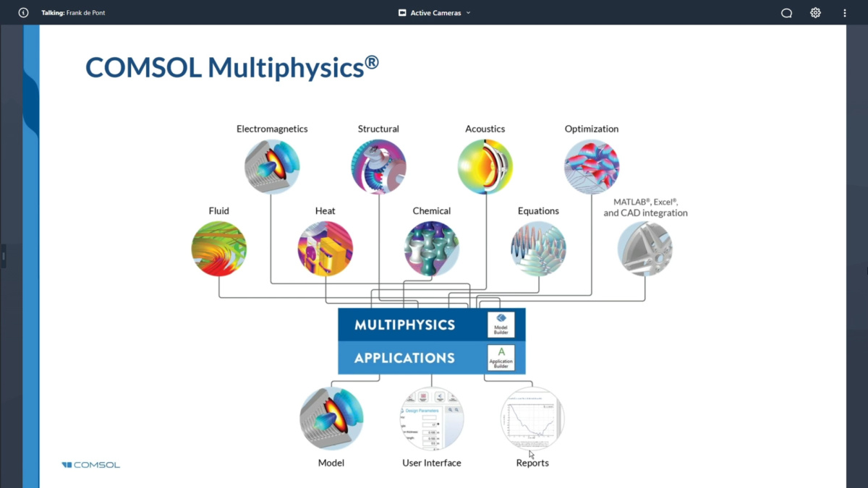Image resolution: width=868 pixels, height=488 pixels.
Task: Select the Equations circular image
Action: tap(538, 249)
